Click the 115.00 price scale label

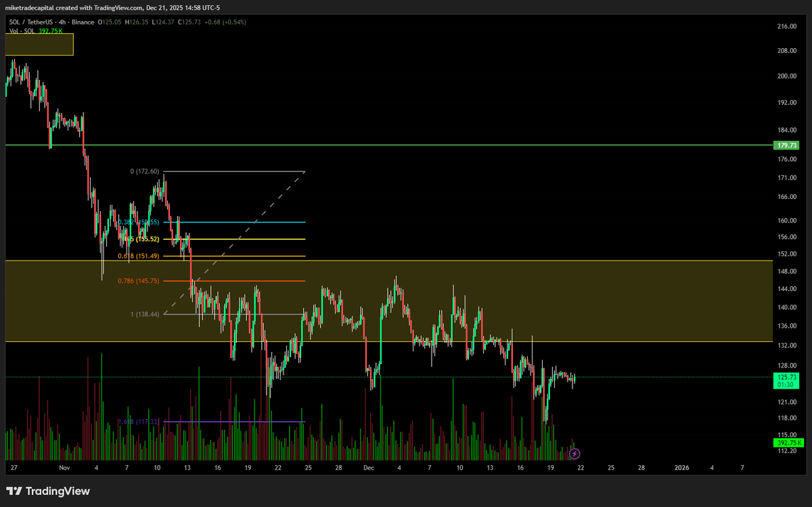click(x=788, y=435)
